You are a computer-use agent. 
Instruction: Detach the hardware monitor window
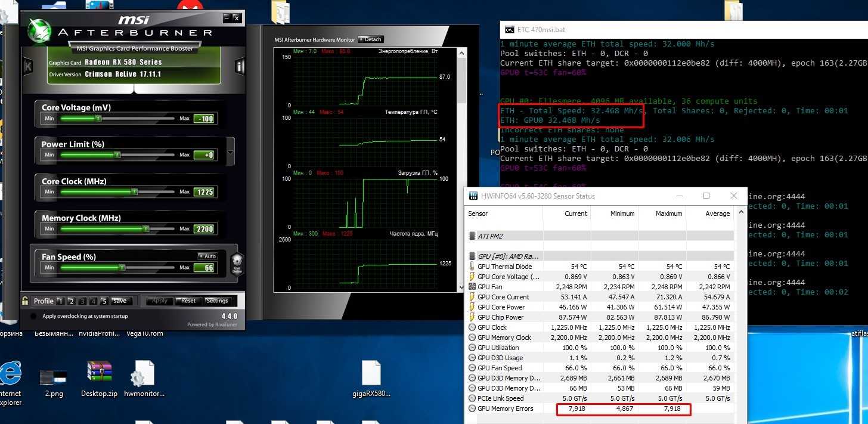point(370,39)
